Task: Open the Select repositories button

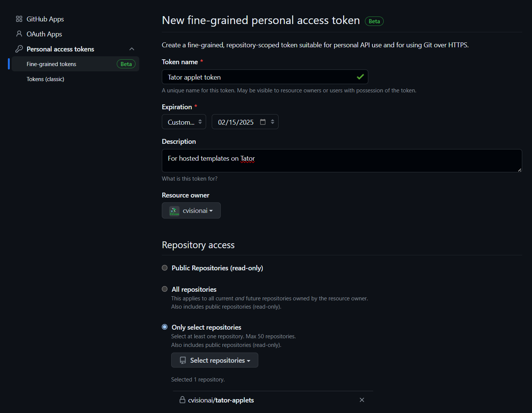Action: click(x=215, y=360)
